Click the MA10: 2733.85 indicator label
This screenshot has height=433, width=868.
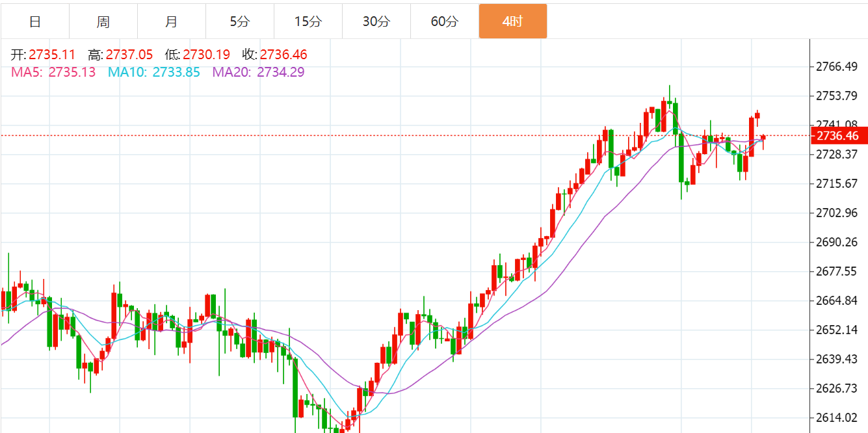[154, 72]
